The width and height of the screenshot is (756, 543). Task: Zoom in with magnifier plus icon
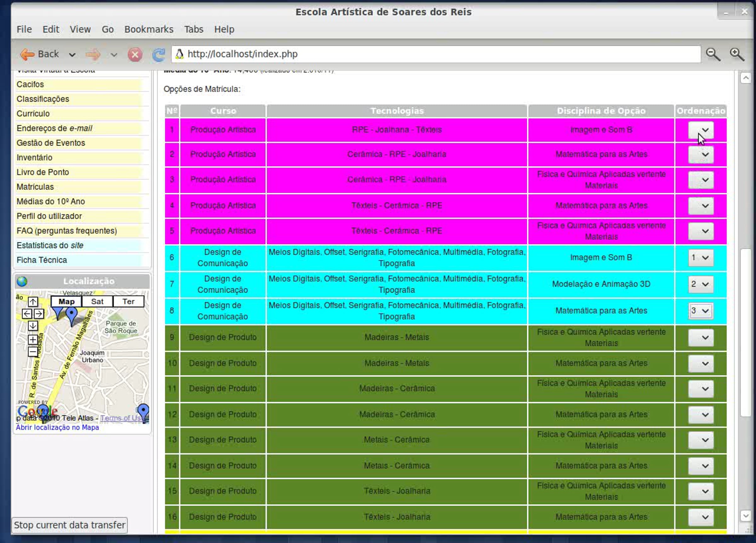coord(737,54)
